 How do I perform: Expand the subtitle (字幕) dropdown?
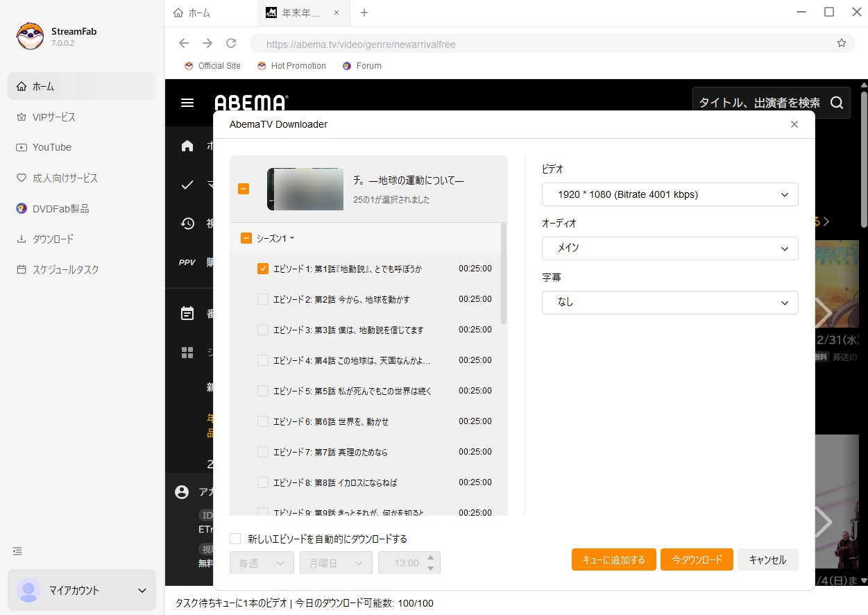tap(670, 303)
